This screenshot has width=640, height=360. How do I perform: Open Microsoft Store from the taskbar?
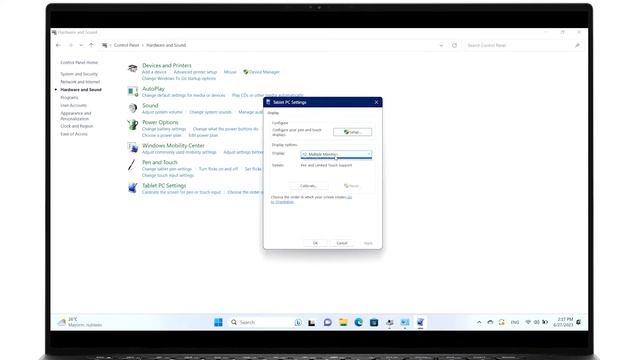(x=374, y=322)
